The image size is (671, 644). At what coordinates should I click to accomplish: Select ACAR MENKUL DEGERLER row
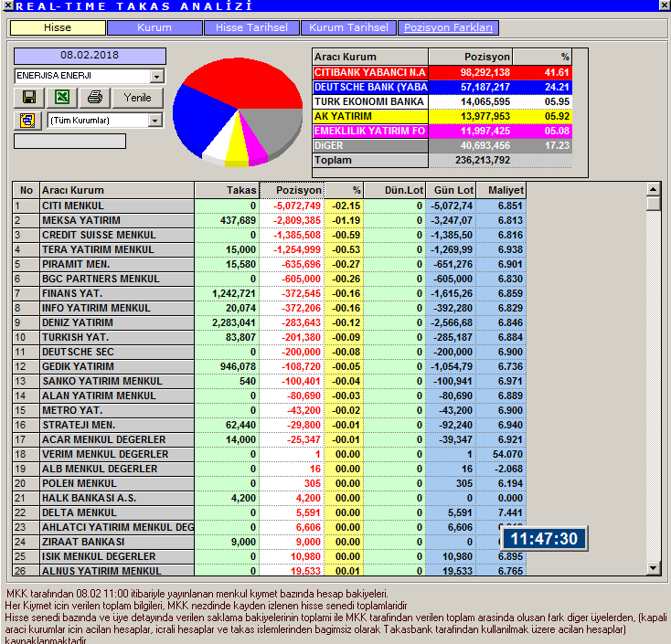(270, 439)
